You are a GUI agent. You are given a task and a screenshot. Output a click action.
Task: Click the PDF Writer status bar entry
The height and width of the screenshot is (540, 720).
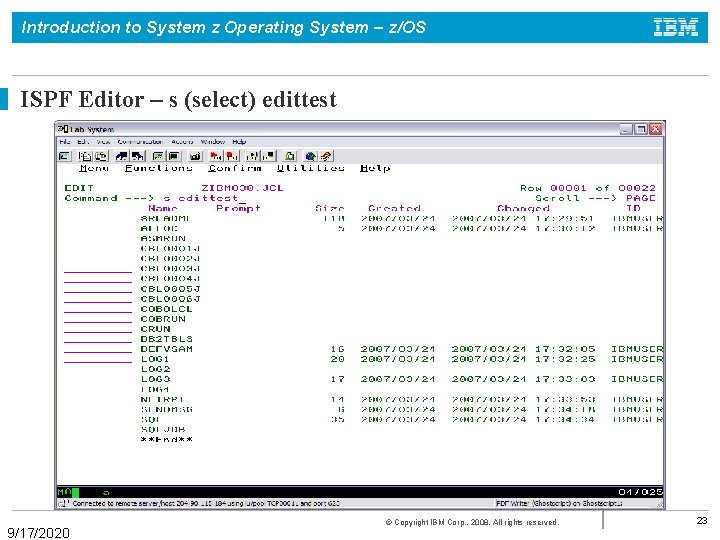point(559,504)
